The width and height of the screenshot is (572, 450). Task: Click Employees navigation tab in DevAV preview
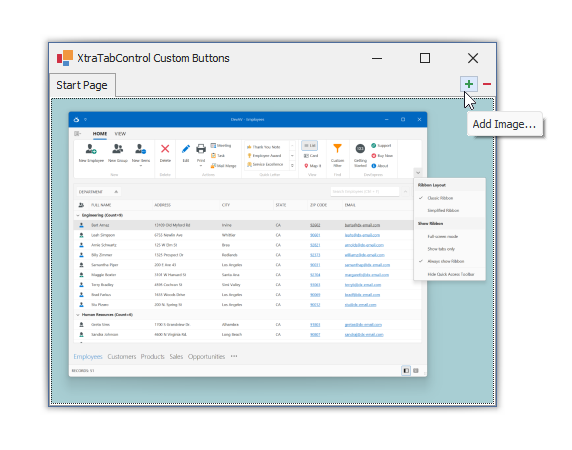(x=88, y=356)
